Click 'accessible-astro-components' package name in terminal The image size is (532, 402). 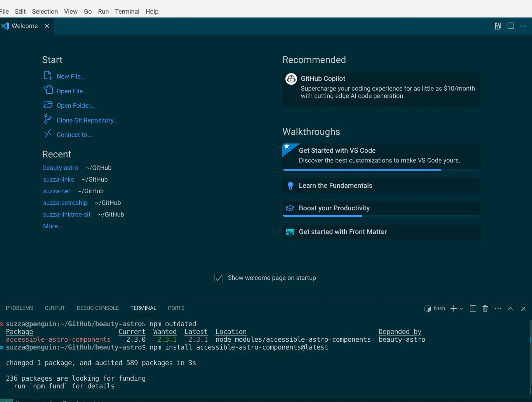click(x=58, y=339)
